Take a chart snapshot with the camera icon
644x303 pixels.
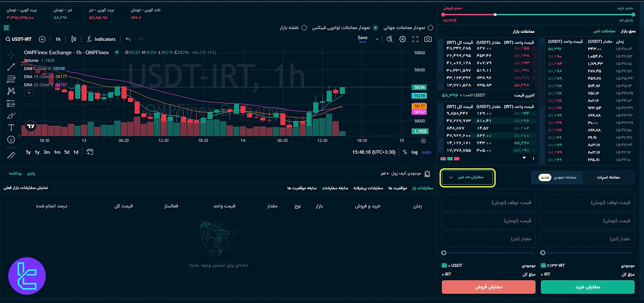click(x=428, y=39)
